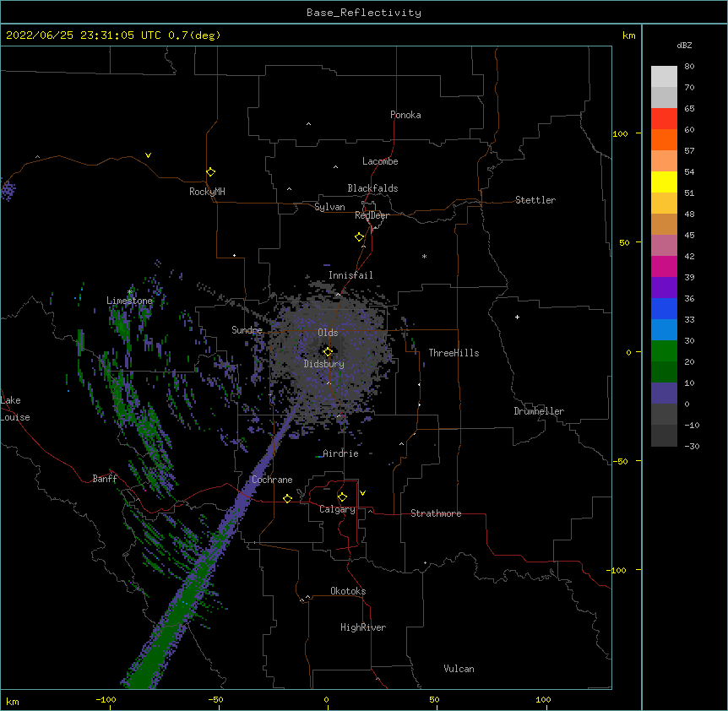Click the Blackfalds label
This screenshot has width=728, height=711.
point(372,188)
